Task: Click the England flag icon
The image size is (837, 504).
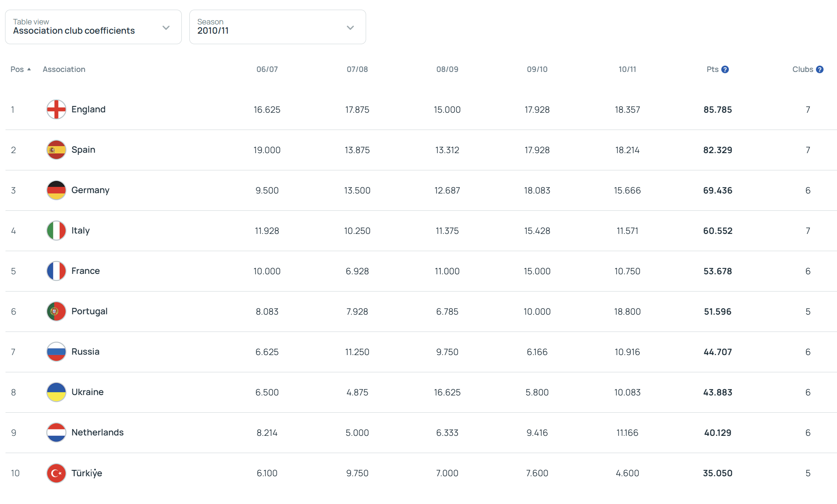Action: pyautogui.click(x=56, y=109)
